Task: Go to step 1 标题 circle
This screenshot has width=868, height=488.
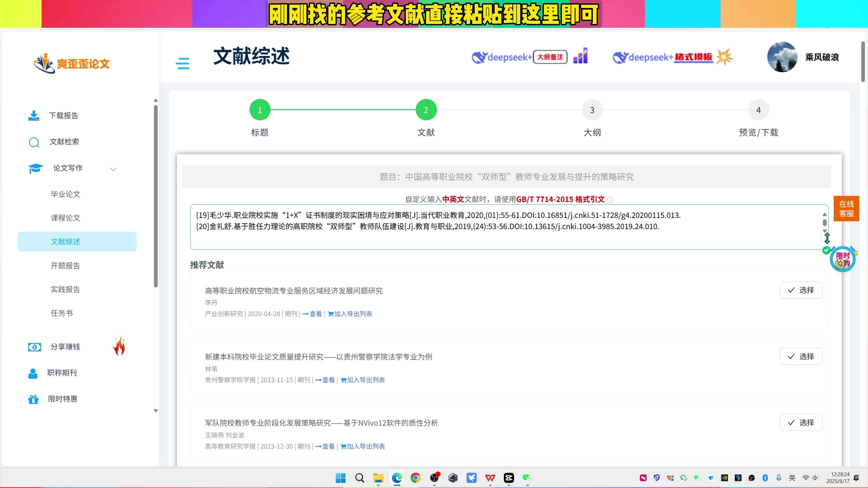Action: click(260, 110)
